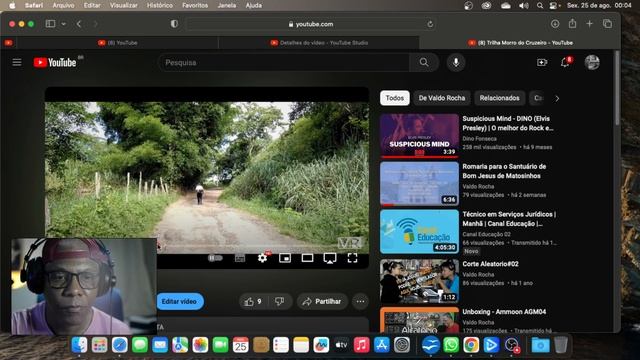This screenshot has height=360, width=640.
Task: Click the Safari privacy shield icon
Action: [174, 24]
